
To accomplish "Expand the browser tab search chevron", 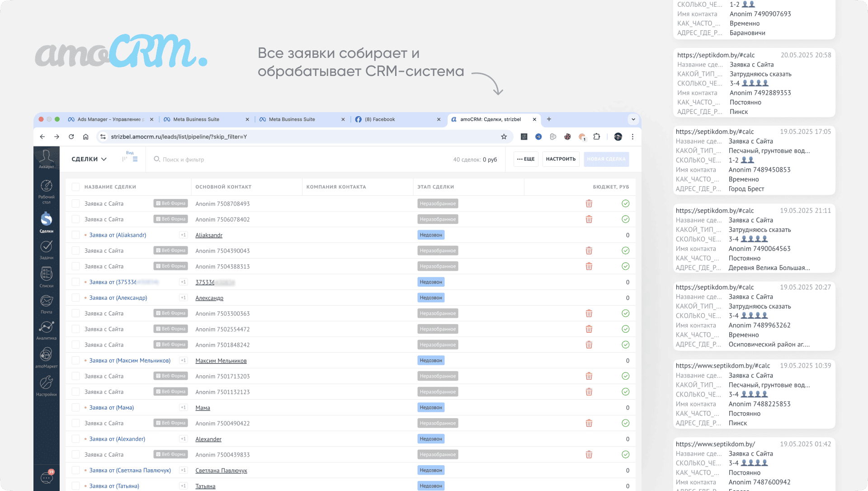I will tap(633, 119).
